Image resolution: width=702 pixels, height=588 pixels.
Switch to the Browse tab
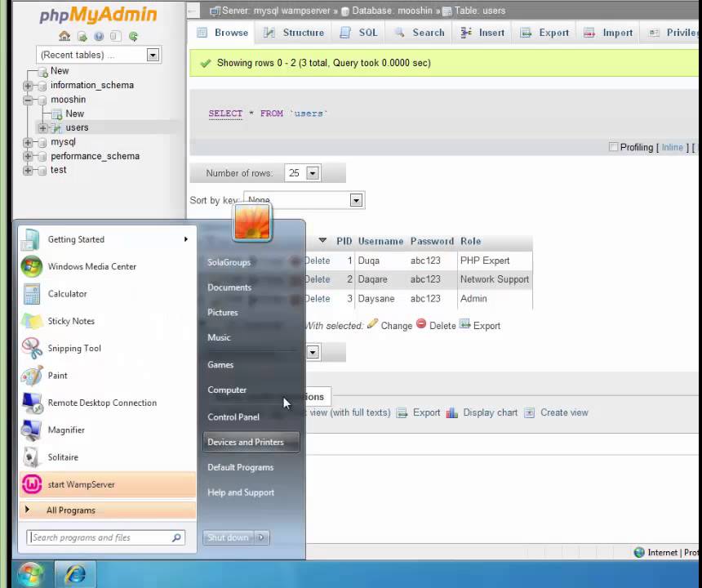coord(222,33)
